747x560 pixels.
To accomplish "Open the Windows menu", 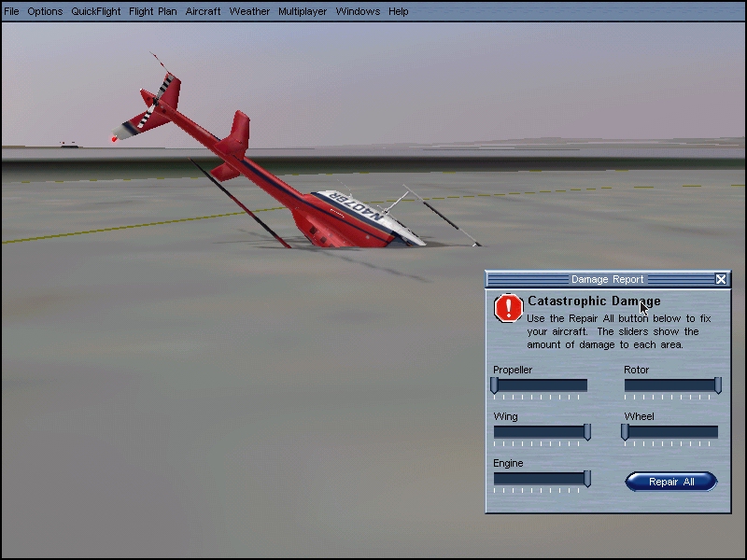I will tap(358, 11).
